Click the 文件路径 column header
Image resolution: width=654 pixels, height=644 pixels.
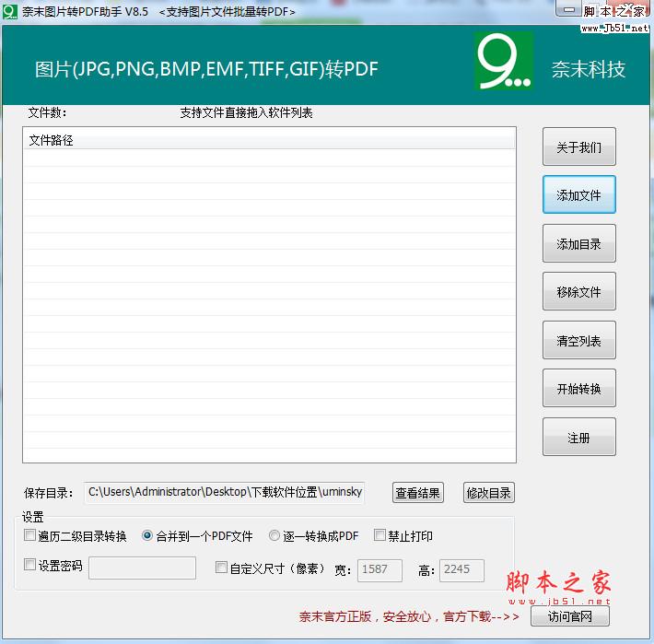pyautogui.click(x=270, y=140)
